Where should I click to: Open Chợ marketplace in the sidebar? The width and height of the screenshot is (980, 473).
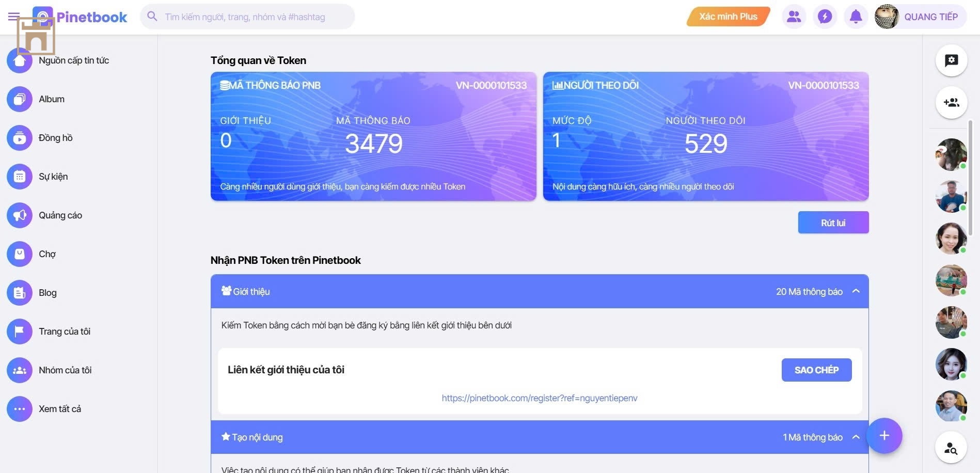(x=47, y=254)
